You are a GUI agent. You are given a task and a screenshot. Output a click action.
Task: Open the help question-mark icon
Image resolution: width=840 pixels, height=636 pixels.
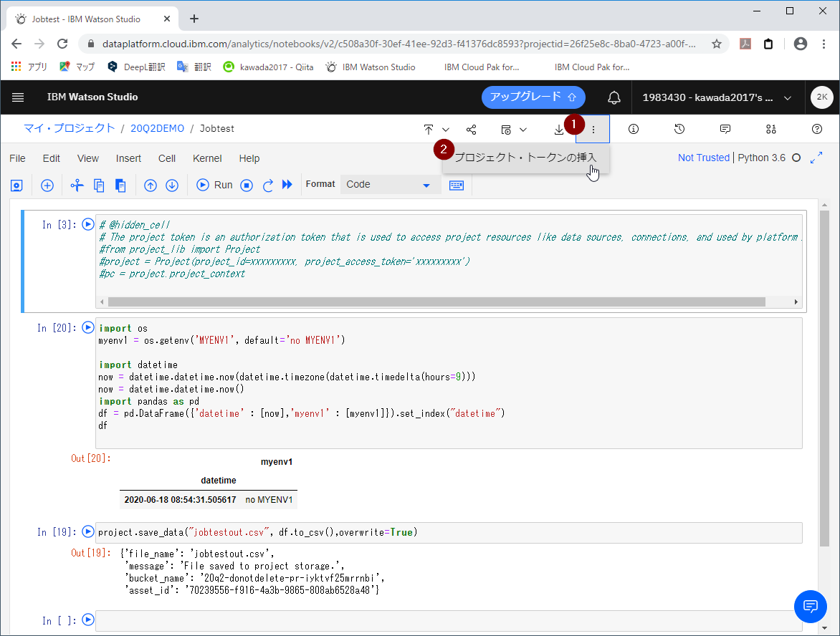click(x=817, y=129)
